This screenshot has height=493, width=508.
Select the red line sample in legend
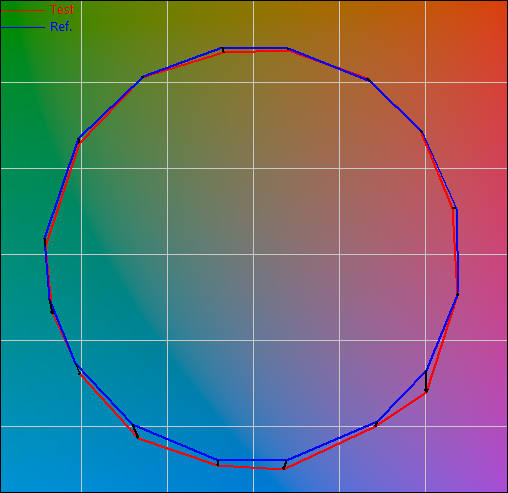pos(23,10)
